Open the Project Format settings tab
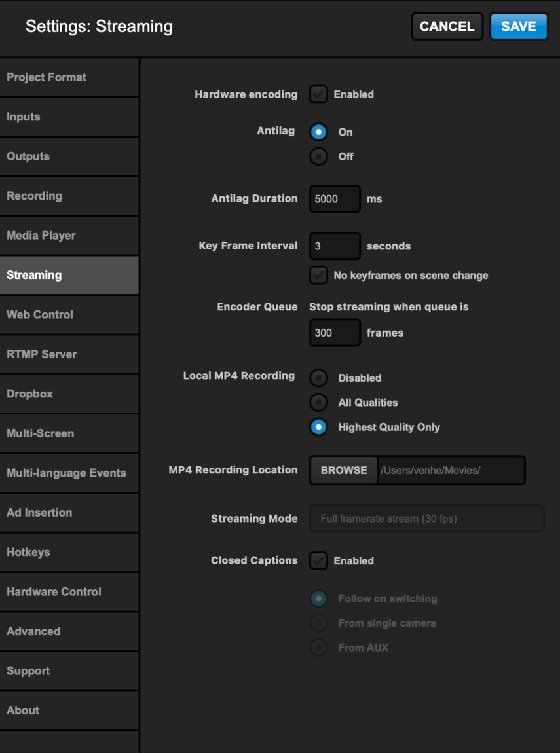Image resolution: width=560 pixels, height=753 pixels. point(69,77)
